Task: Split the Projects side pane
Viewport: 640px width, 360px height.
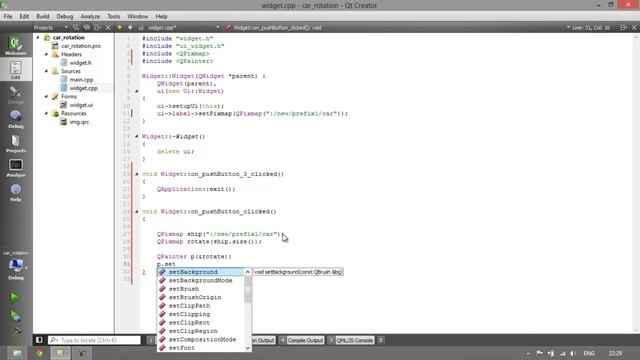Action: [97, 27]
